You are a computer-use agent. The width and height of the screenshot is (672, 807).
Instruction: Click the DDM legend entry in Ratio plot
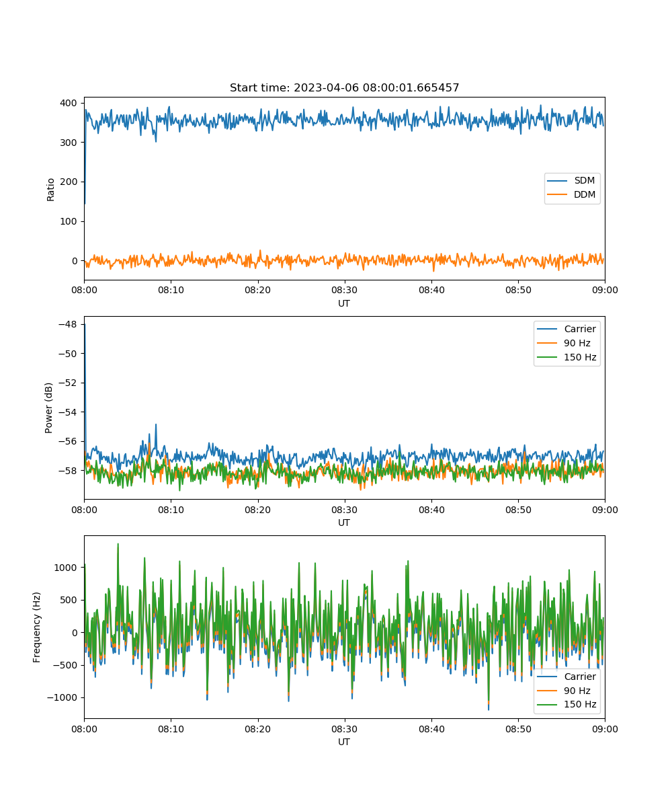(x=573, y=195)
